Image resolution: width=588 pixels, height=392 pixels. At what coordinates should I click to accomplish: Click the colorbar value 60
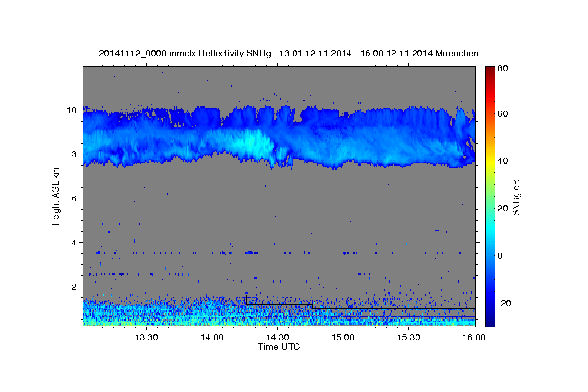(503, 114)
